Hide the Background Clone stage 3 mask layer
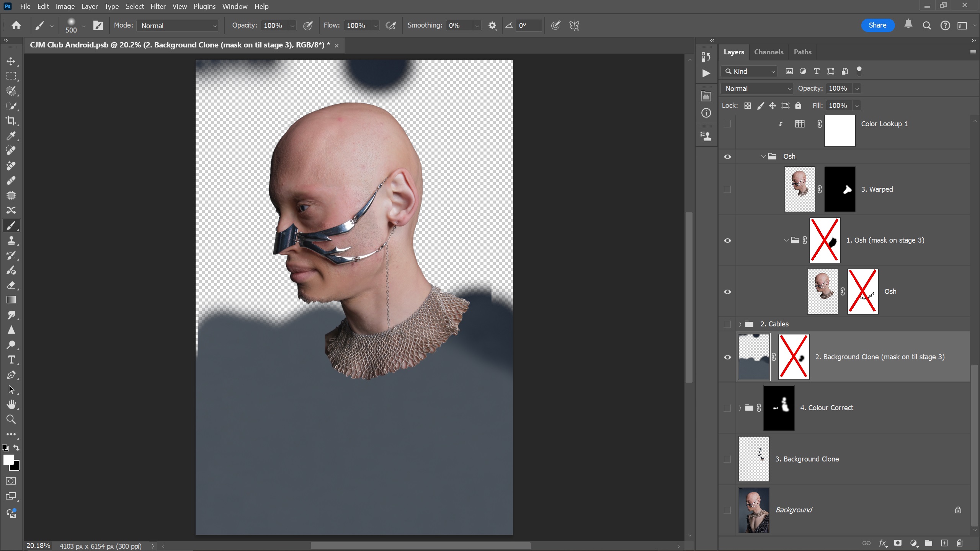This screenshot has width=980, height=551. (x=727, y=357)
